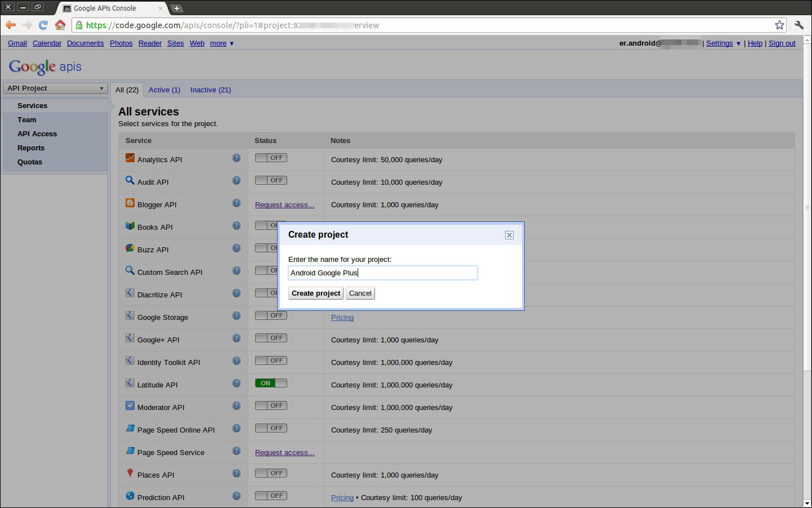
Task: Click the scrollbar down arrow
Action: click(807, 503)
